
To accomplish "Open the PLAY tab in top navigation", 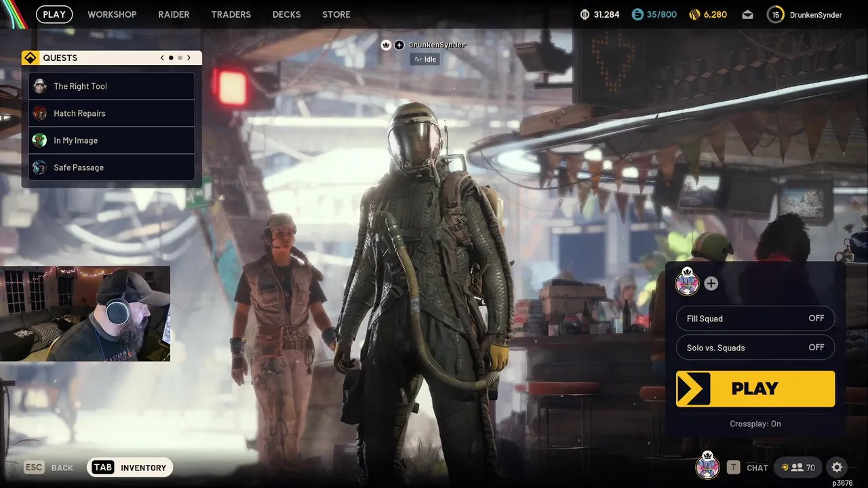I will (x=54, y=14).
